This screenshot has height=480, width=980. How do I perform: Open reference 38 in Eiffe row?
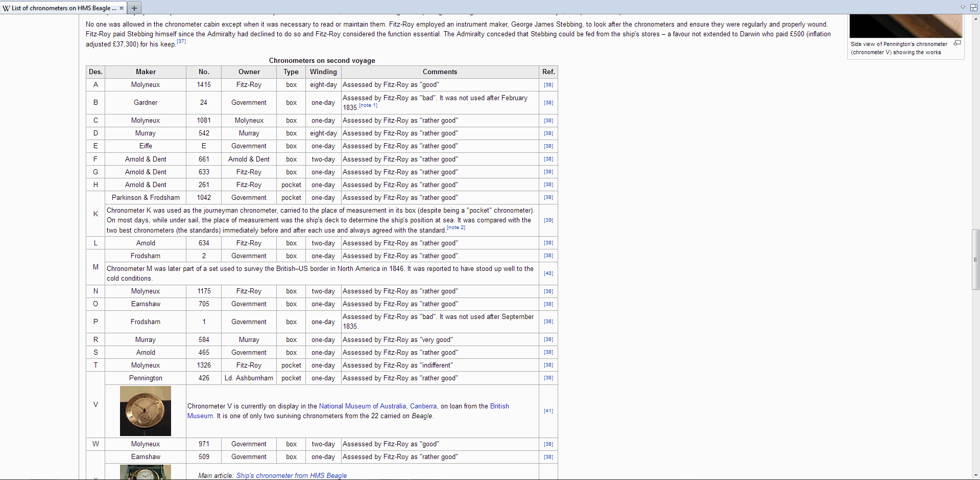[548, 146]
